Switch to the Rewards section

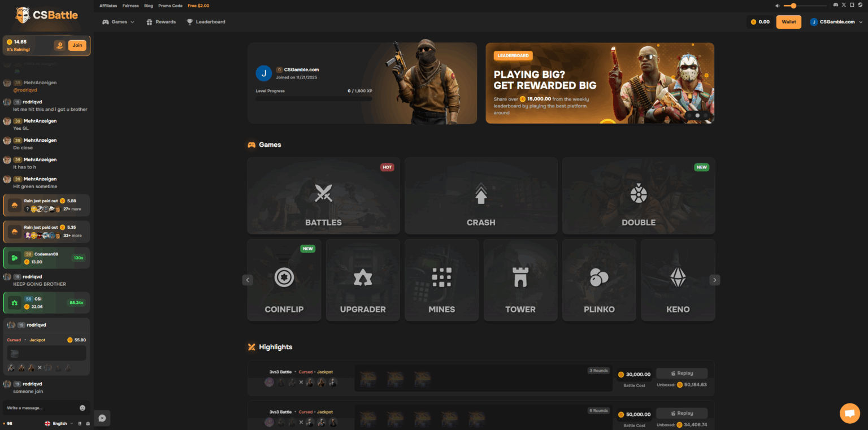pos(163,21)
